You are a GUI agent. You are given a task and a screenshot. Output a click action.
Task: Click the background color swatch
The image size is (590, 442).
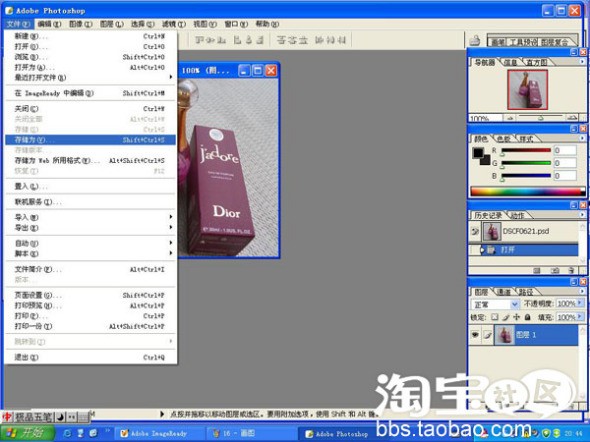pyautogui.click(x=486, y=161)
